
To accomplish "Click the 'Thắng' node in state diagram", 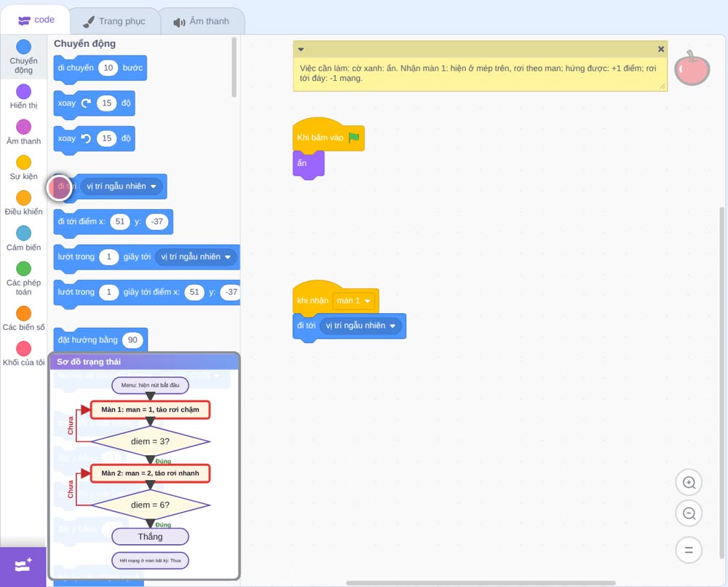I will [150, 537].
